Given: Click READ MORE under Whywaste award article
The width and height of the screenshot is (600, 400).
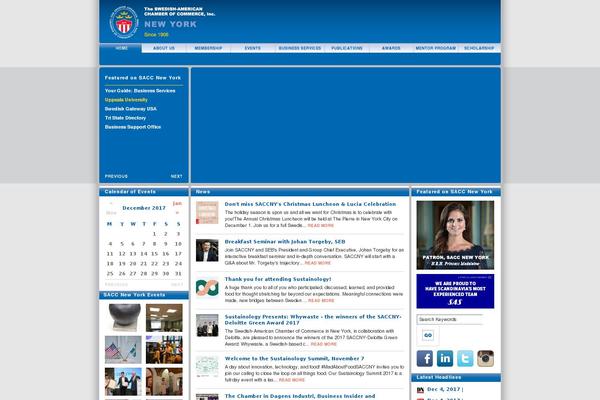Looking at the screenshot, I should [x=324, y=344].
